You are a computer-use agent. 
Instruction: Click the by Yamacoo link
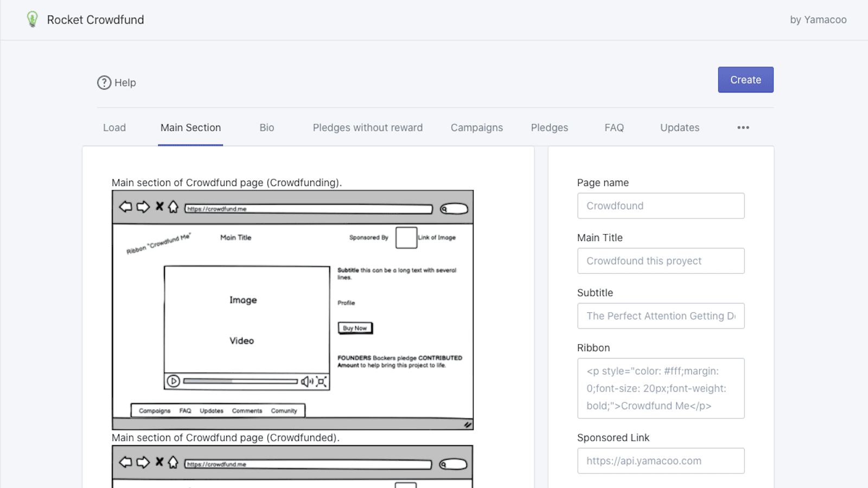pyautogui.click(x=818, y=20)
